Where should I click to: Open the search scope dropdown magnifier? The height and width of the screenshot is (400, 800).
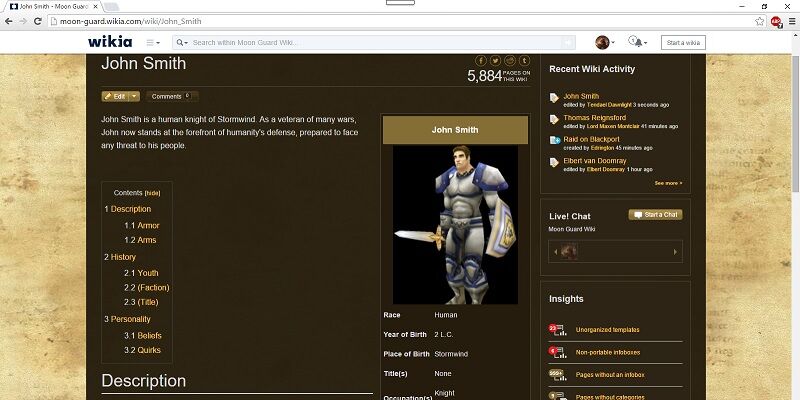pyautogui.click(x=183, y=42)
